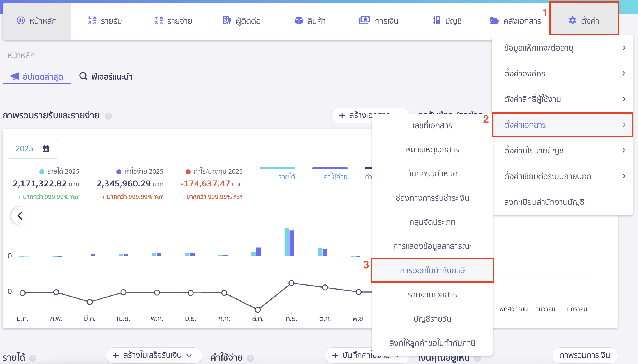The width and height of the screenshot is (638, 364).
Task: Click the ผู้ติดต่อ contacts icon
Action: pyautogui.click(x=226, y=20)
